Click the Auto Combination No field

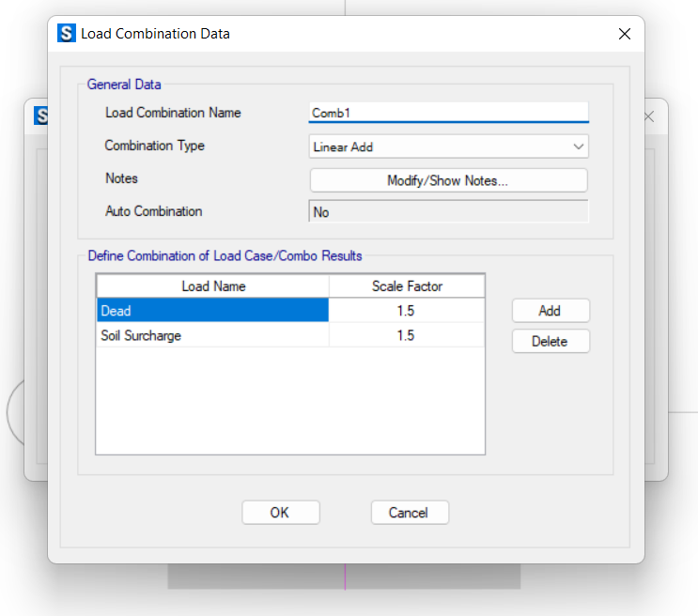click(449, 211)
